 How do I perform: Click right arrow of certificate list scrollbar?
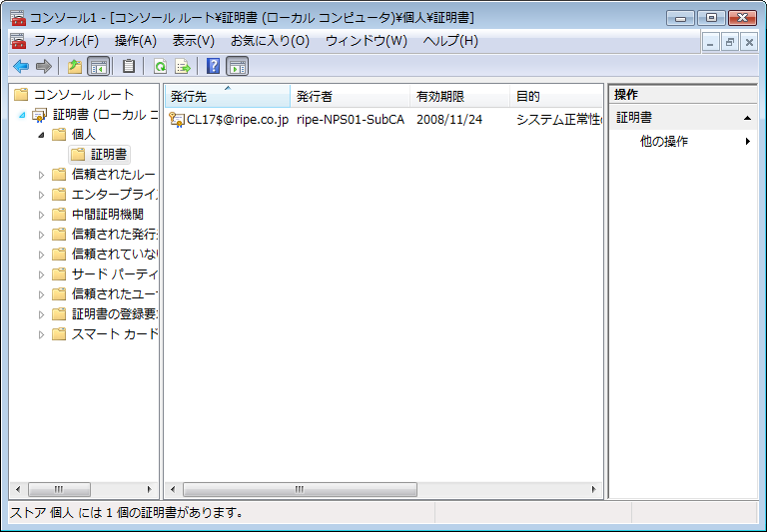[x=594, y=489]
